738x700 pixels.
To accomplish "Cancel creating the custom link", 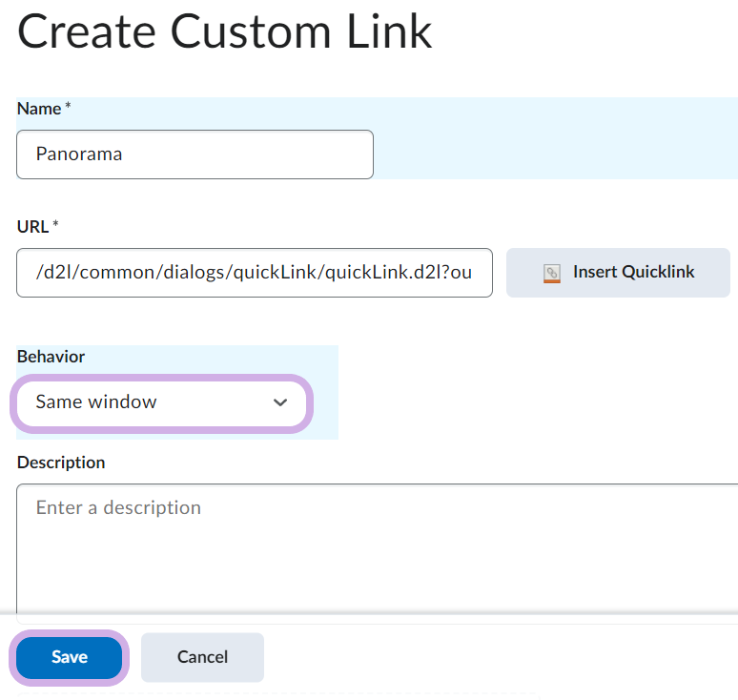I will pyautogui.click(x=202, y=657).
